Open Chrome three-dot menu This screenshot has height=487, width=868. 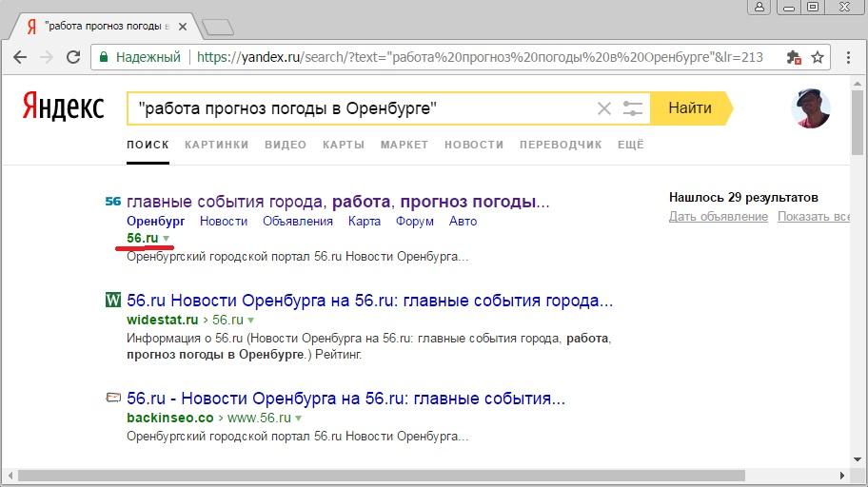[848, 57]
